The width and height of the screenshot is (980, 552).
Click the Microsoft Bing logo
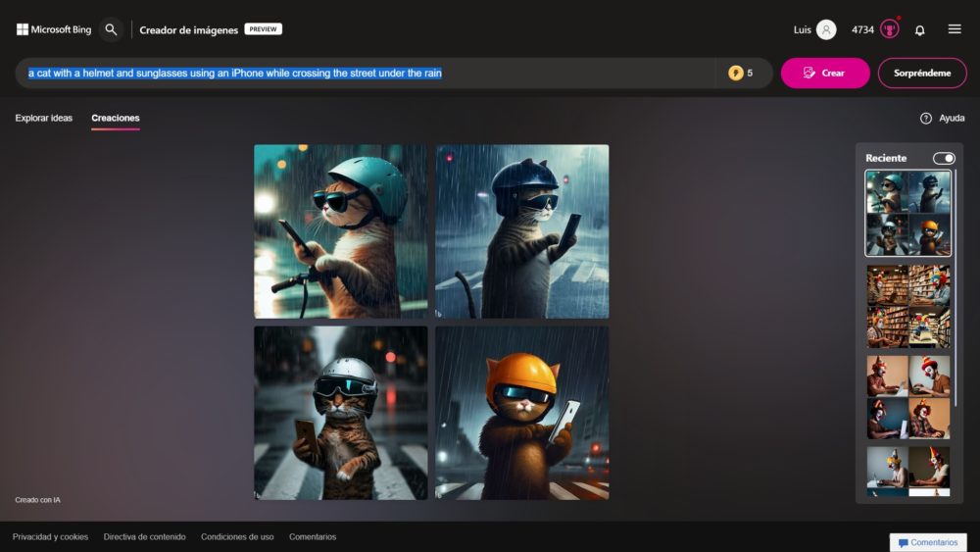coord(54,29)
